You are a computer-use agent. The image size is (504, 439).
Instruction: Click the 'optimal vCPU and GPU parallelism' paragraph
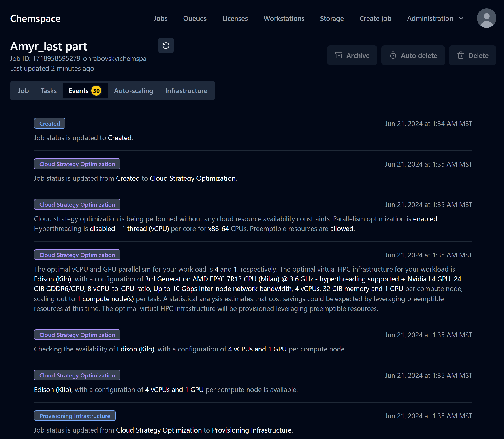[248, 289]
